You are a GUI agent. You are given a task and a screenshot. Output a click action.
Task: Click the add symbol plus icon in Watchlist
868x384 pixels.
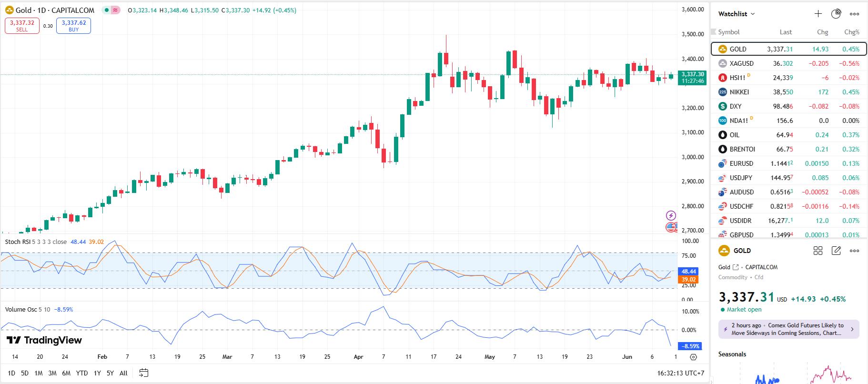pyautogui.click(x=818, y=14)
